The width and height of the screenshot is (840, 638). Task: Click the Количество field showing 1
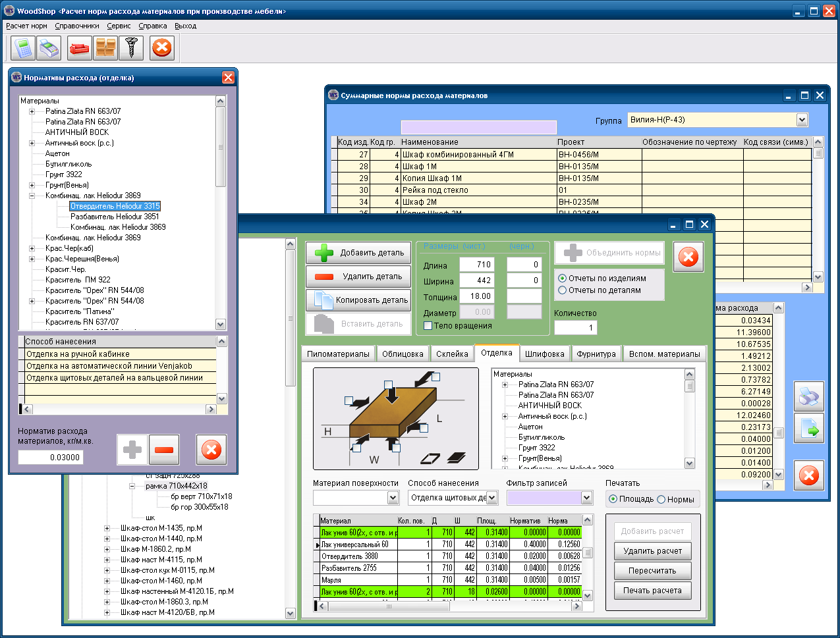576,327
